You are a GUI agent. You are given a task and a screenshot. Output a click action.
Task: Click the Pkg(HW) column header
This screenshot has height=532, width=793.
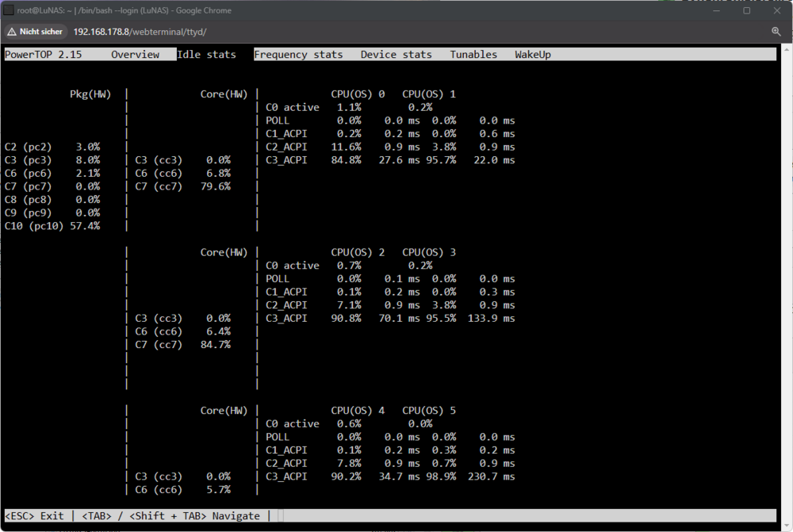[90, 94]
